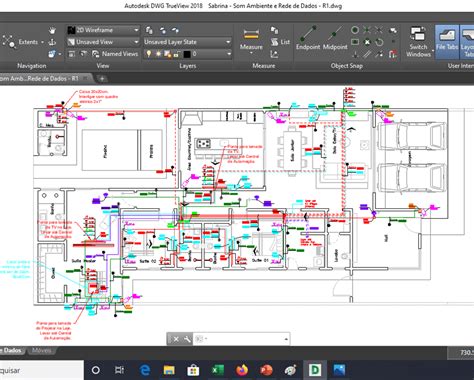Open Excel from the taskbar
The height and width of the screenshot is (380, 474).
(218, 370)
